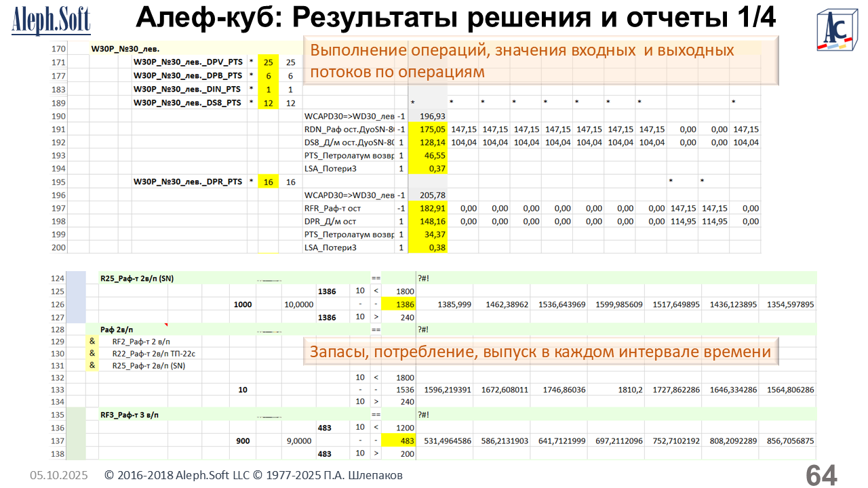
Task: Click the == symbol in row 135
Action: 375,414
